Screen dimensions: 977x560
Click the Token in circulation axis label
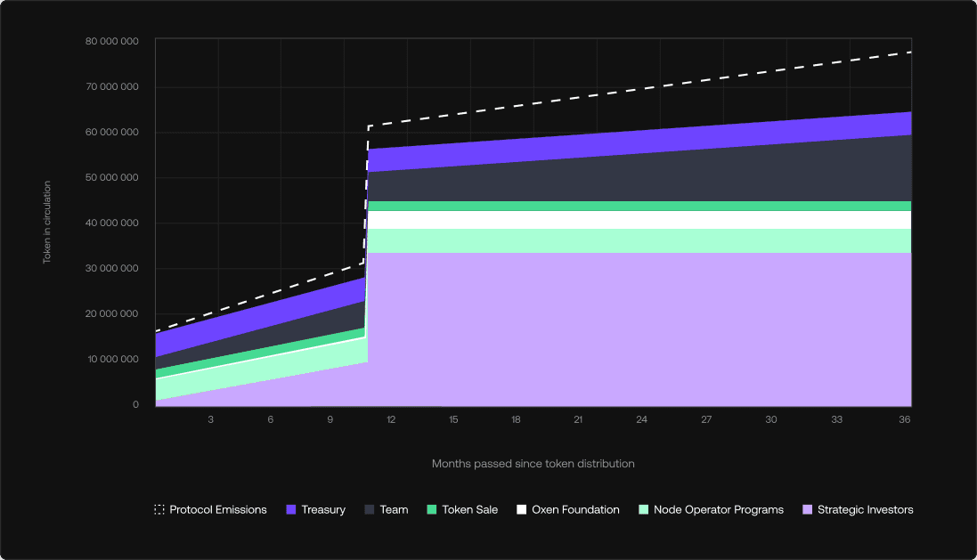[x=48, y=223]
